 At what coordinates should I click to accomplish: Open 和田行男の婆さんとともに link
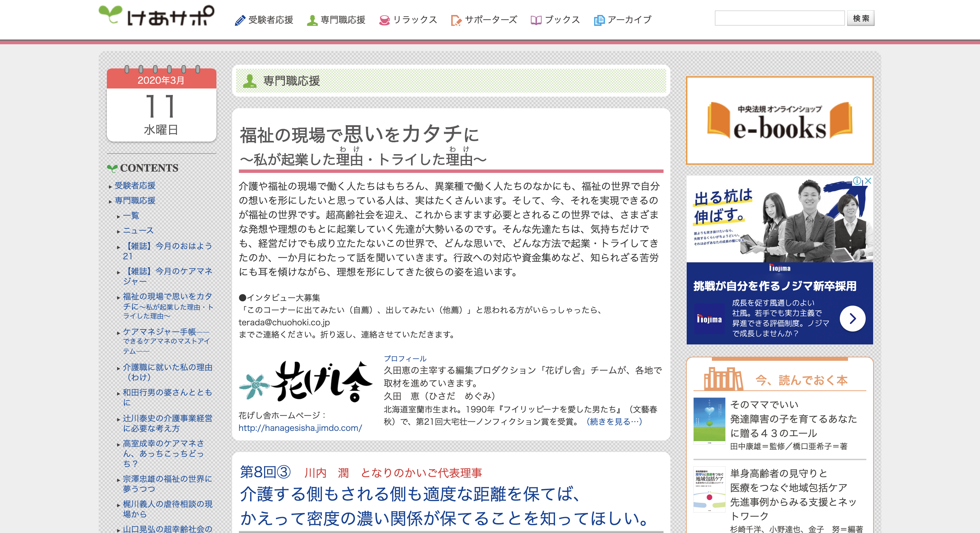click(167, 398)
